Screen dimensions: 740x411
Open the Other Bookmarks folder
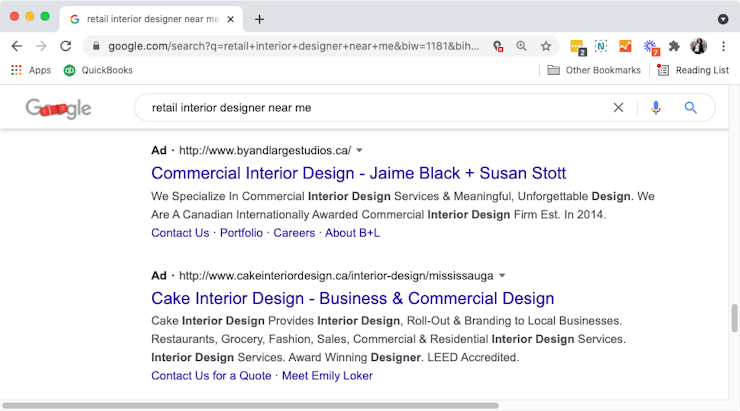coord(594,70)
